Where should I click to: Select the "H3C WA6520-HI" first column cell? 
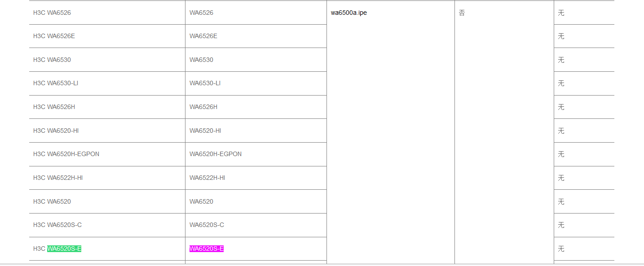click(56, 131)
